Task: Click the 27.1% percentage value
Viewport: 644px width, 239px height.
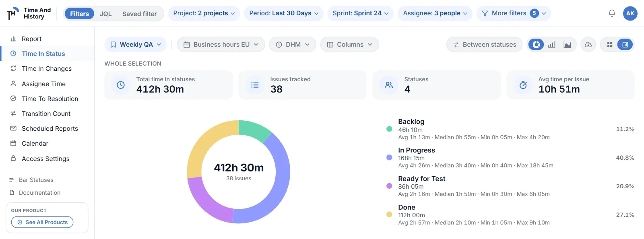Action: [625, 215]
